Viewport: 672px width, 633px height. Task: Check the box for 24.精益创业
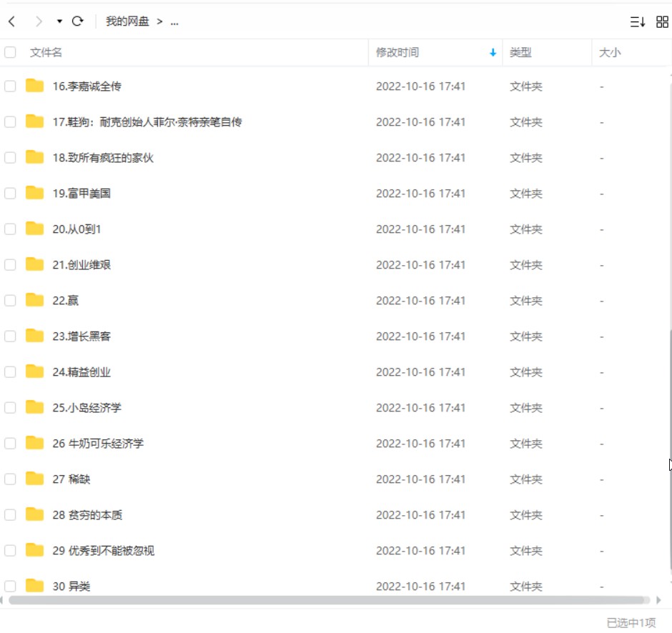pos(10,372)
